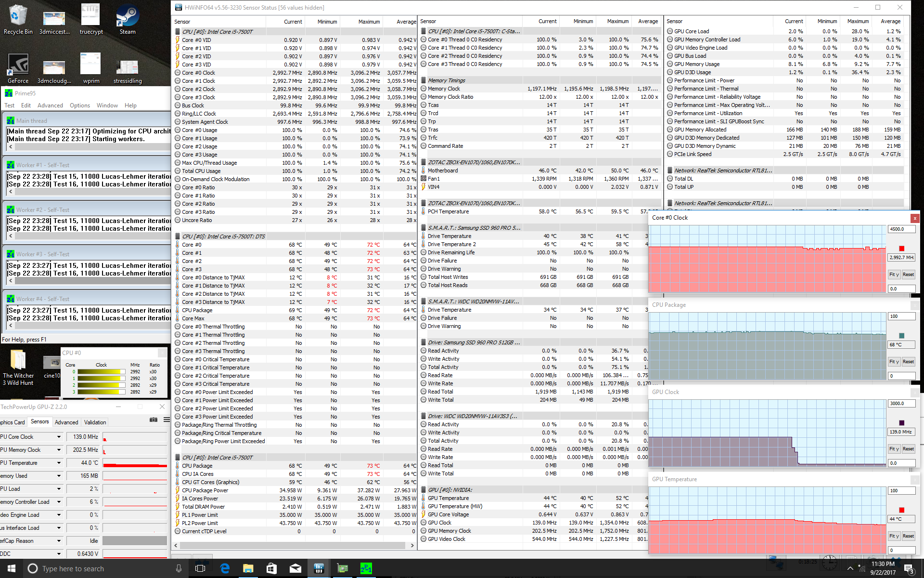Open the Advanced menu in Prime95
The image size is (924, 578).
tap(50, 105)
